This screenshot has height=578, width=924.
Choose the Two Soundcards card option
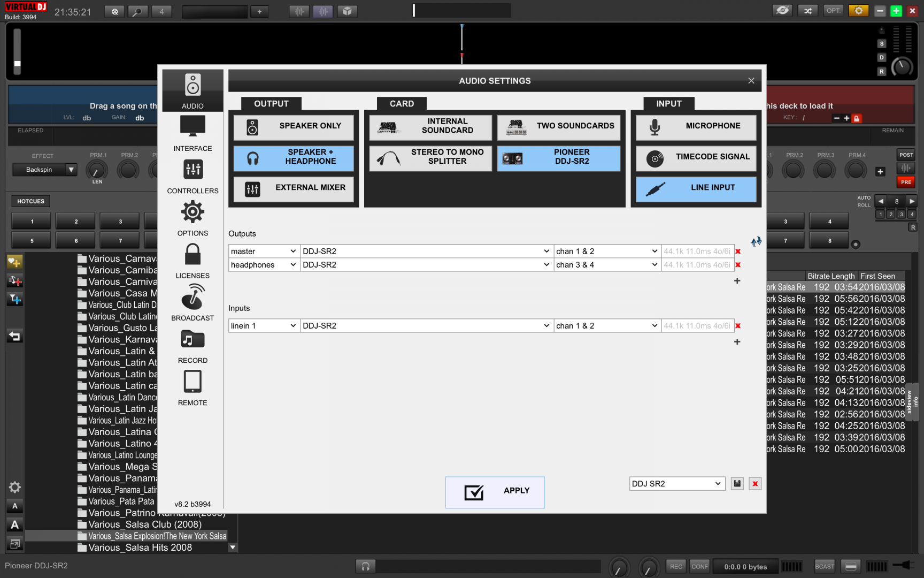559,126
